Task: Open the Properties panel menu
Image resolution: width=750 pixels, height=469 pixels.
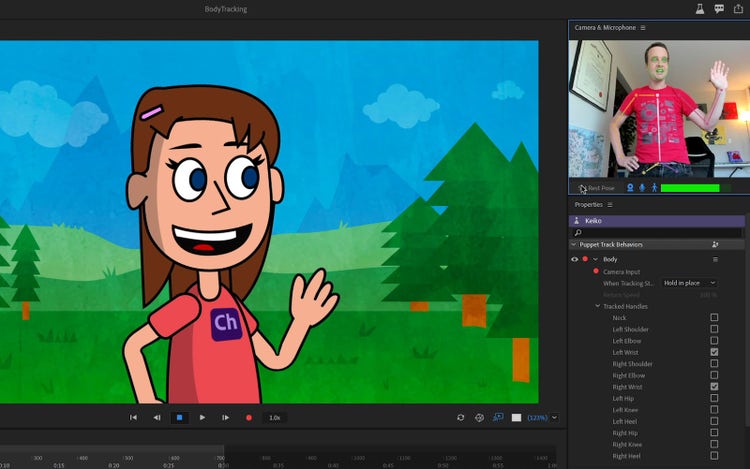Action: (610, 205)
